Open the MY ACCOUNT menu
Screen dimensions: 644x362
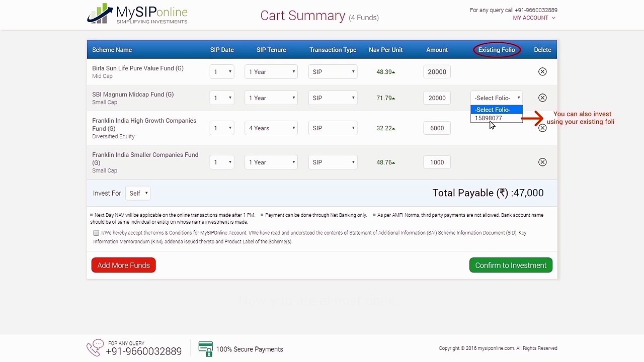[534, 18]
